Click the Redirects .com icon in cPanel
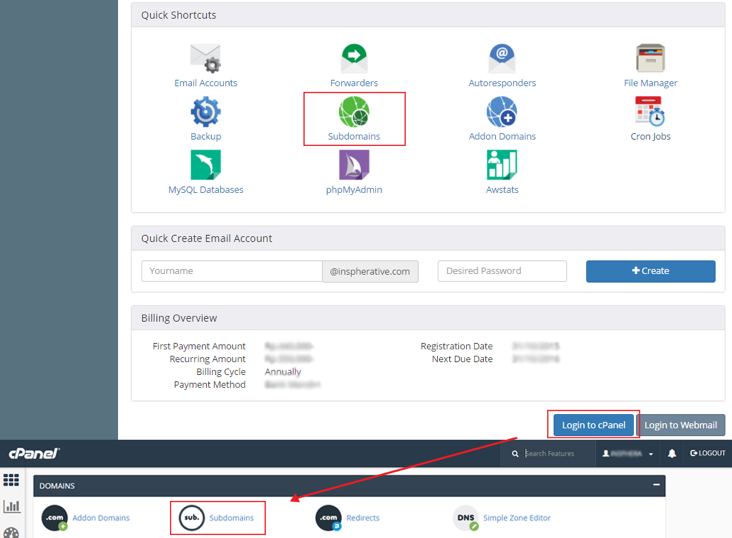Viewport: 732px width, 538px height. tap(329, 518)
